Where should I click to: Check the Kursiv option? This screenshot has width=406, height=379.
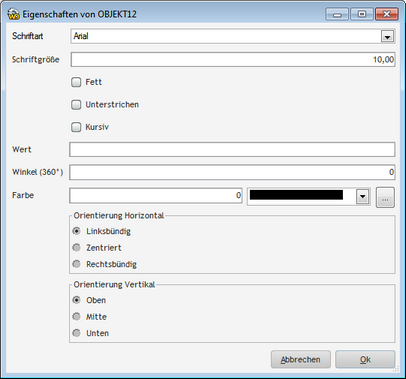[76, 127]
